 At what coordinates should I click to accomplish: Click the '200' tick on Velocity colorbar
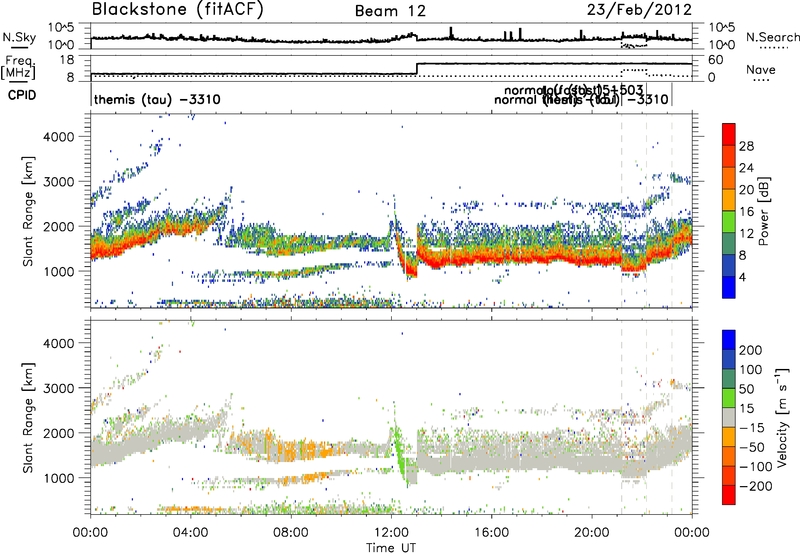[751, 350]
